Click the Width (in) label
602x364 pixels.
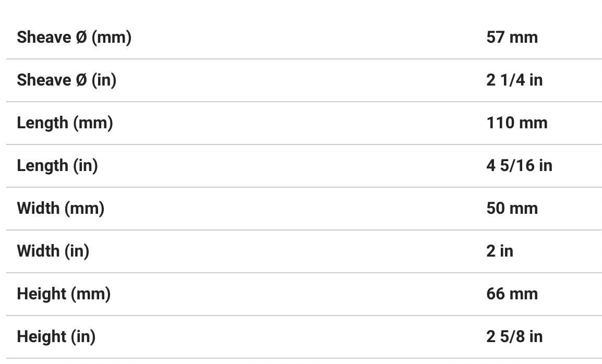click(x=53, y=251)
